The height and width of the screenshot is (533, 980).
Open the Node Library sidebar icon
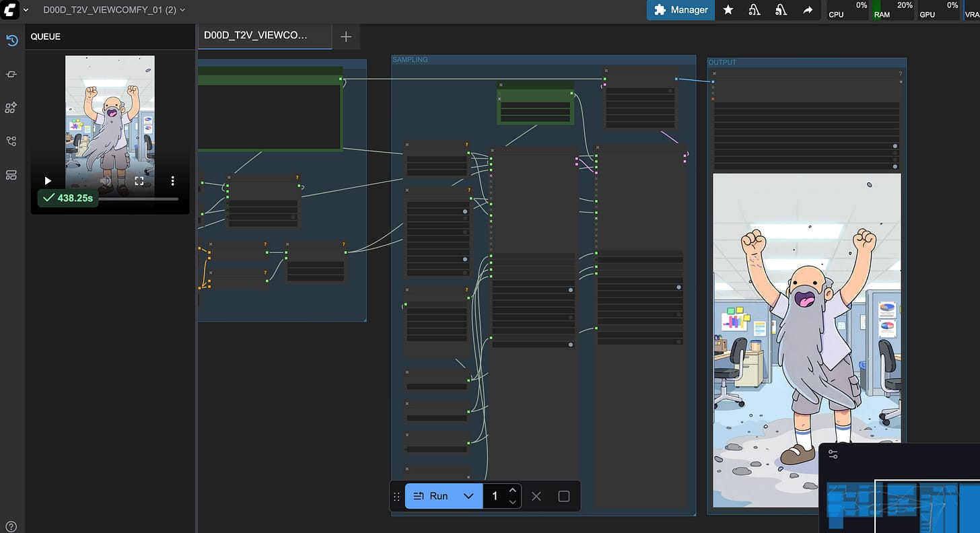pos(11,107)
